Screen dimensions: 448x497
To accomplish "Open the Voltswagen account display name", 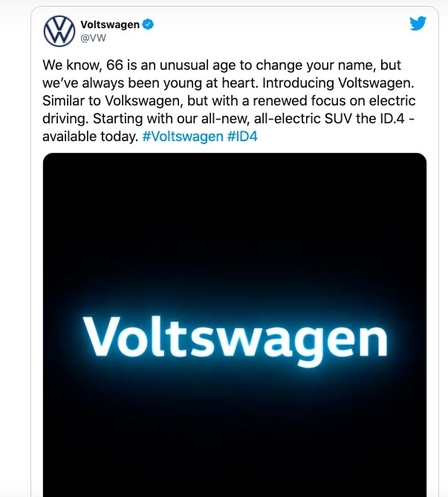I will (x=109, y=25).
